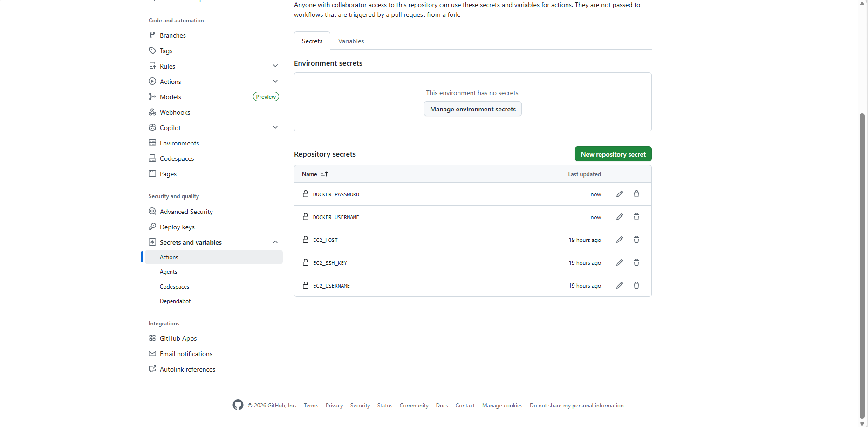Open Environments settings in the sidebar
This screenshot has height=427, width=868.
coord(214,143)
